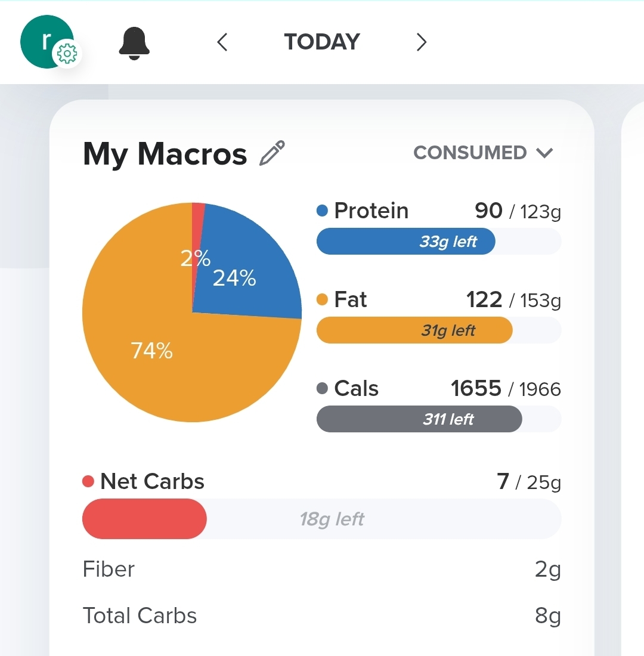Edit My Macros with pencil icon
Screen dimensions: 644x656
pyautogui.click(x=273, y=153)
